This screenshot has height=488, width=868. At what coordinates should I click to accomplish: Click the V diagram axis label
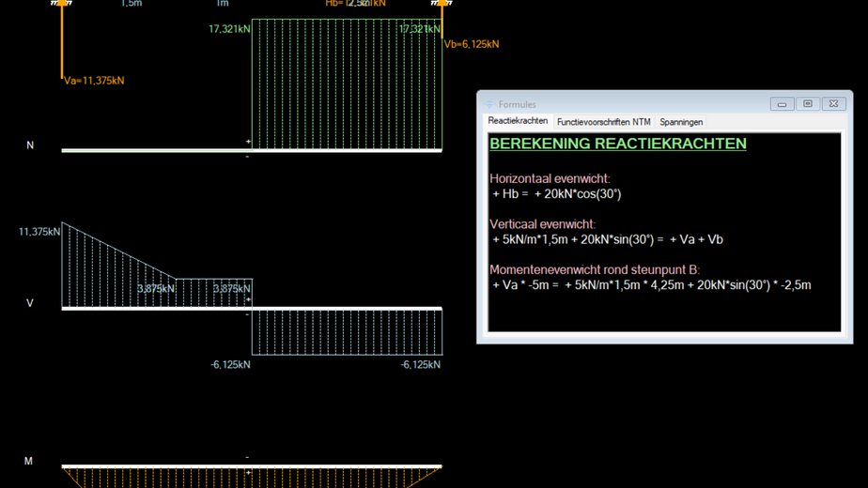(30, 303)
